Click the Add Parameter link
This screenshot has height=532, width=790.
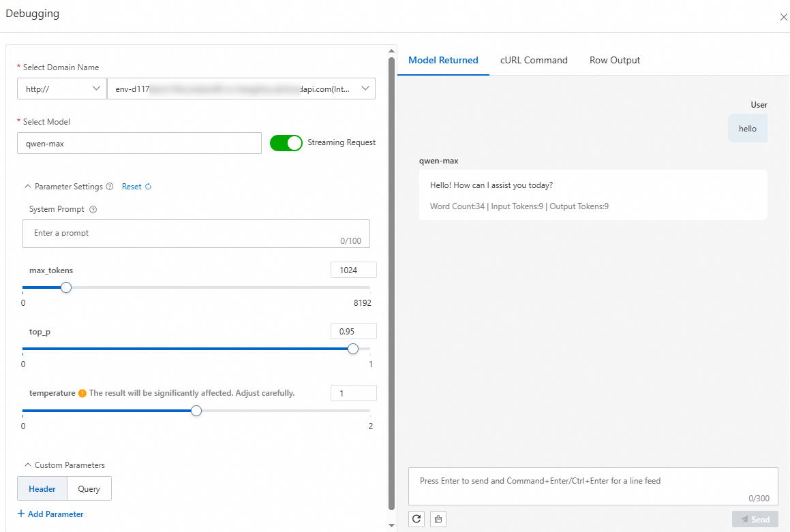pos(50,514)
